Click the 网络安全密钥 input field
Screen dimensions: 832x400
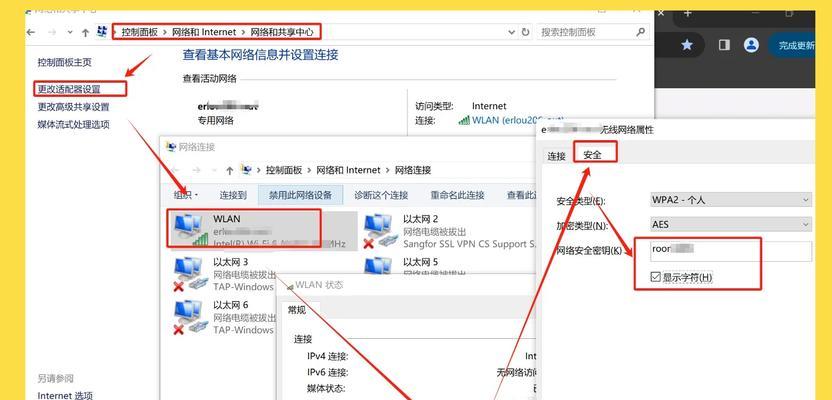pos(731,250)
